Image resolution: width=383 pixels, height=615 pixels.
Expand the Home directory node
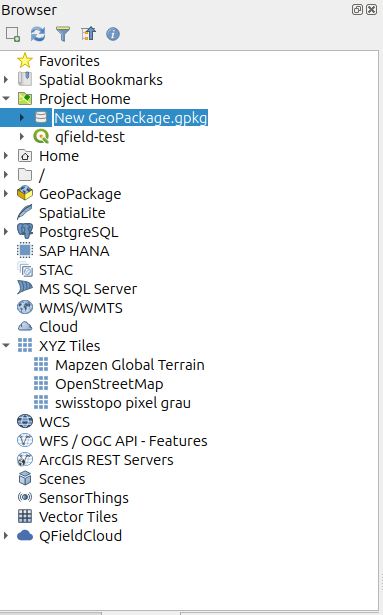point(6,156)
